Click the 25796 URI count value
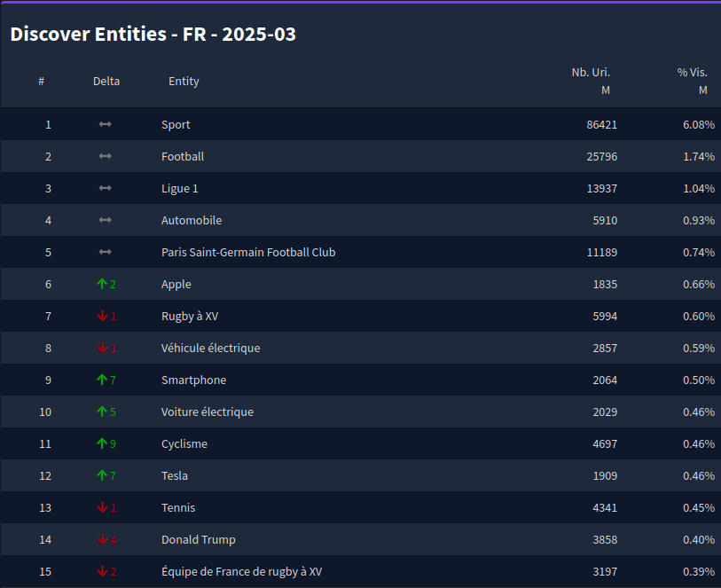721x588 pixels. [602, 157]
